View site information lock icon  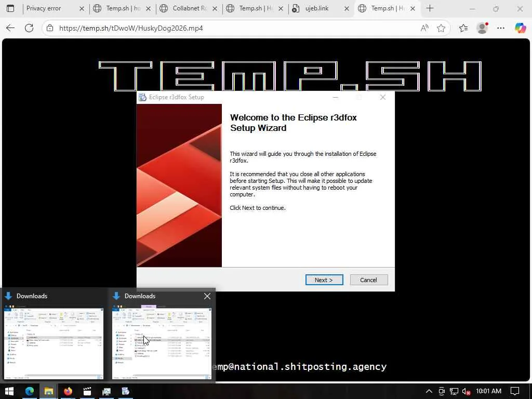tap(50, 28)
